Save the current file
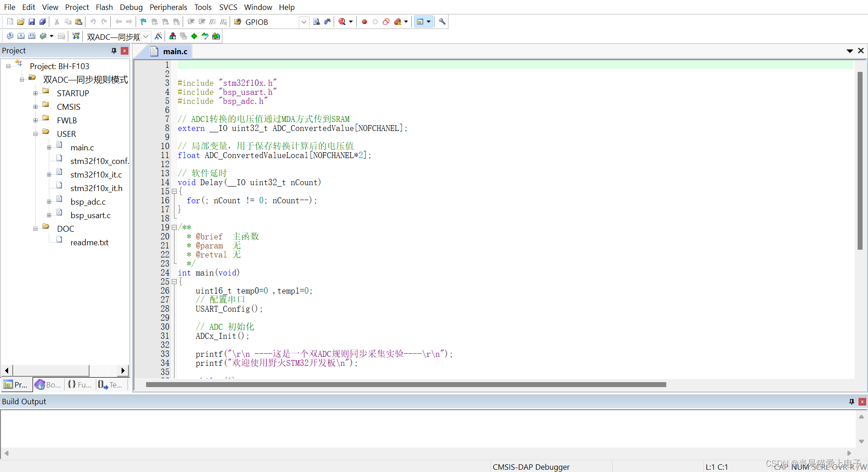This screenshot has width=868, height=472. pyautogui.click(x=32, y=22)
